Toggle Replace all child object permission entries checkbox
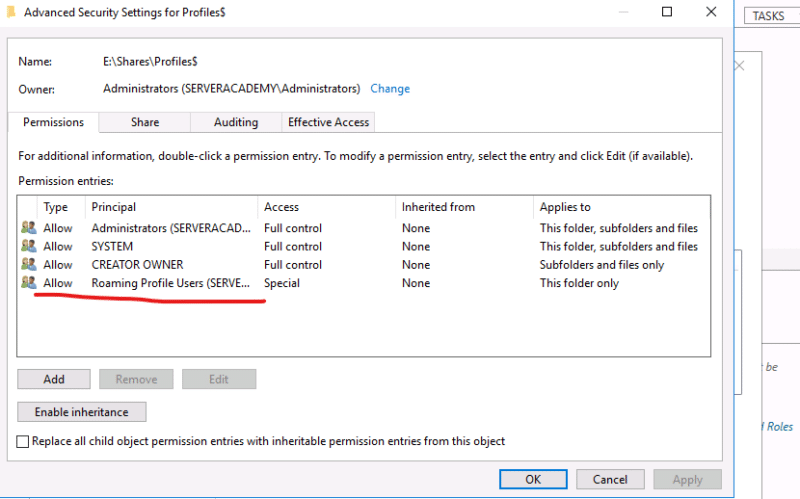The image size is (800, 499). [24, 441]
